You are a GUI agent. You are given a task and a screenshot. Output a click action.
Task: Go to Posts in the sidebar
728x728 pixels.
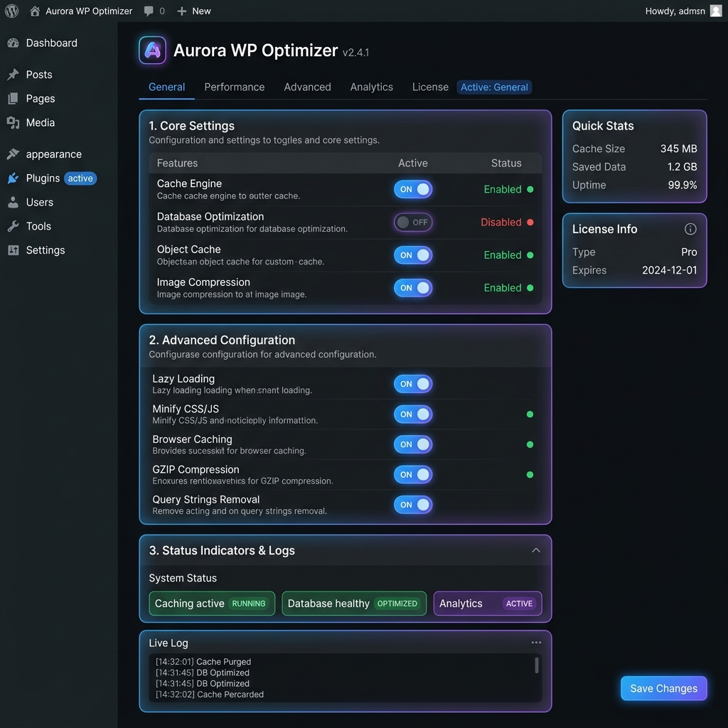[x=39, y=74]
